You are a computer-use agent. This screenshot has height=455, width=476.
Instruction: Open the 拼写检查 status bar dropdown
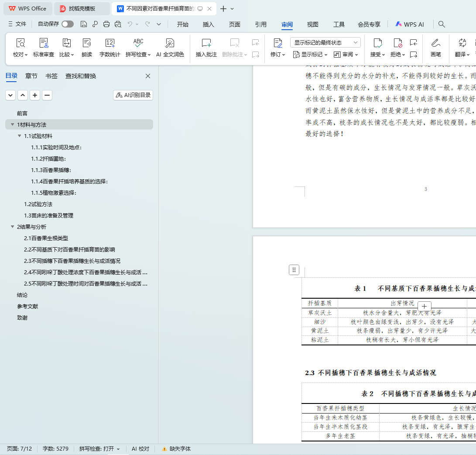point(99,449)
